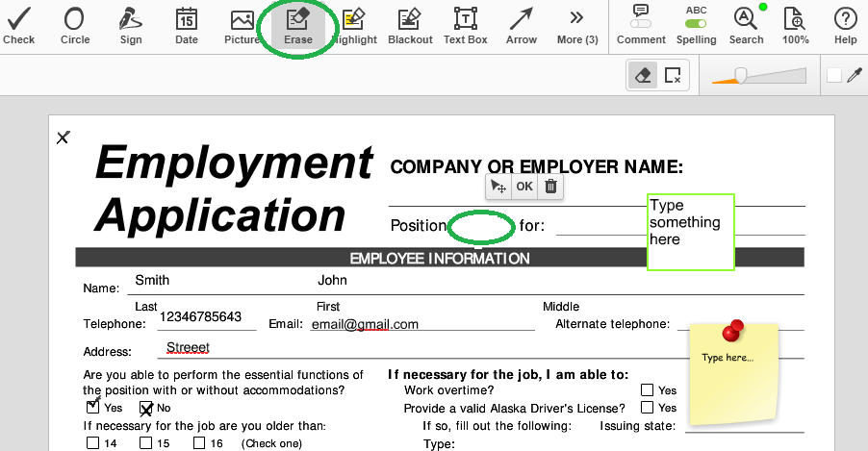Image resolution: width=868 pixels, height=451 pixels.
Task: Check the 15 age checkbox
Action: point(145,442)
